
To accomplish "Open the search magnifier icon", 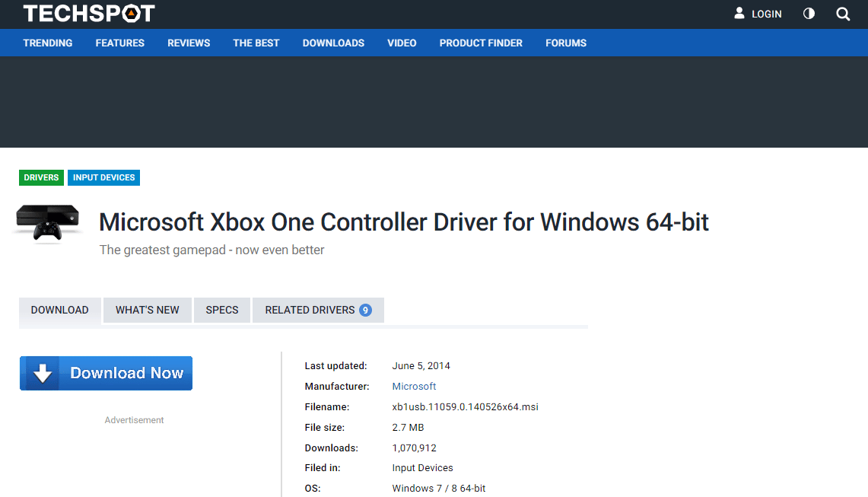I will click(x=843, y=14).
